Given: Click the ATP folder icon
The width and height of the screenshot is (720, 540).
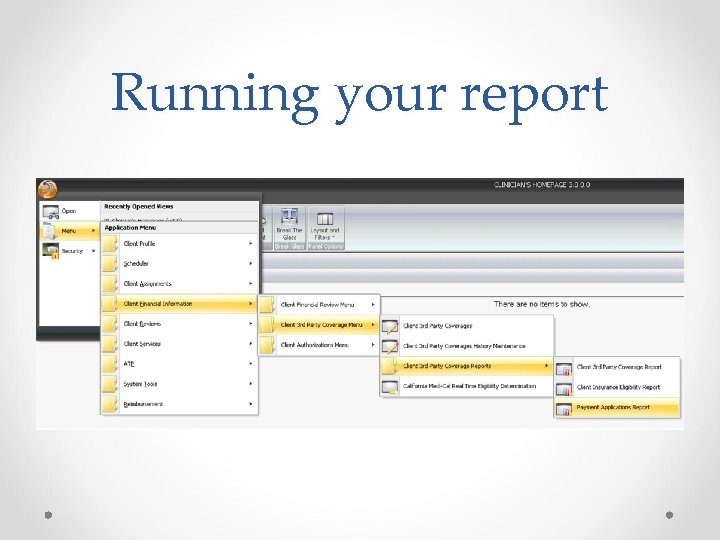Looking at the screenshot, I should point(110,364).
